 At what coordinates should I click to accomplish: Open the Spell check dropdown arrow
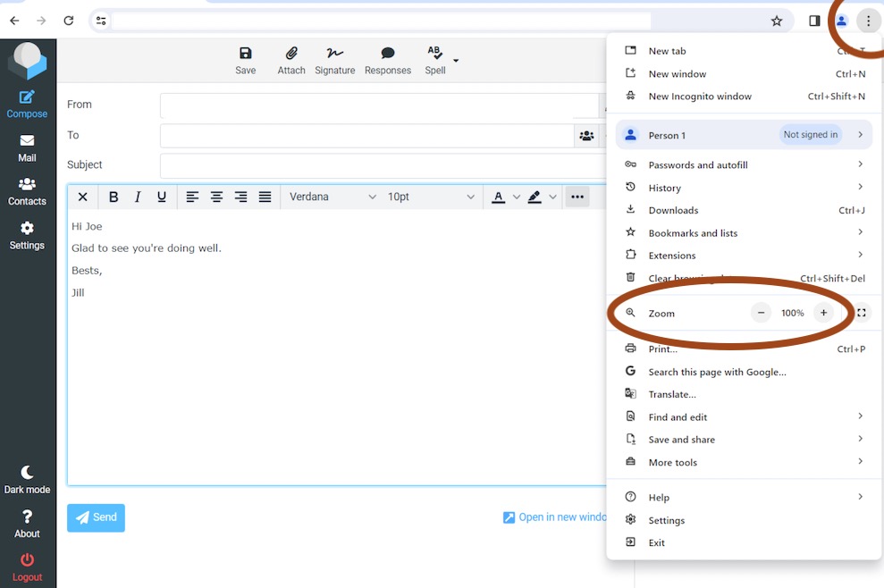coord(456,61)
